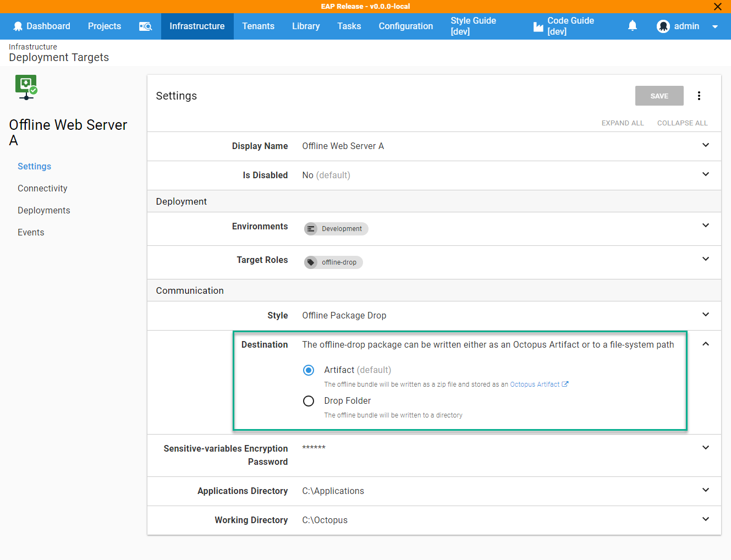The height and width of the screenshot is (560, 731).
Task: Expand the Sensitive-variables Encryption Password section
Action: [x=706, y=448]
